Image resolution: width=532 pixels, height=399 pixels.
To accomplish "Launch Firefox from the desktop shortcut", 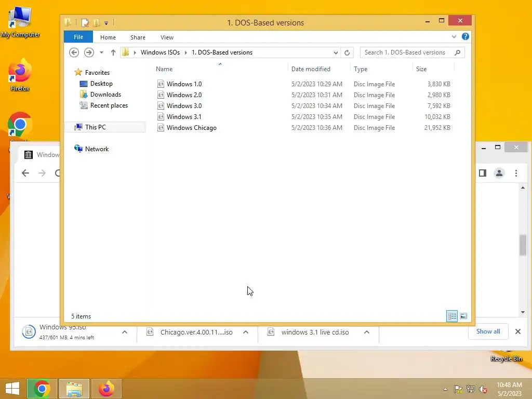I will [20, 75].
